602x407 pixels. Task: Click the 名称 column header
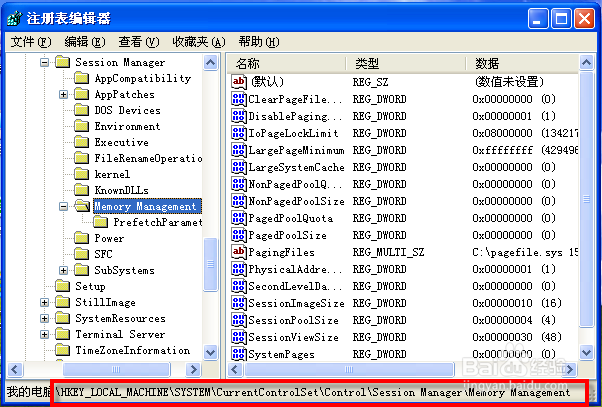click(x=287, y=63)
